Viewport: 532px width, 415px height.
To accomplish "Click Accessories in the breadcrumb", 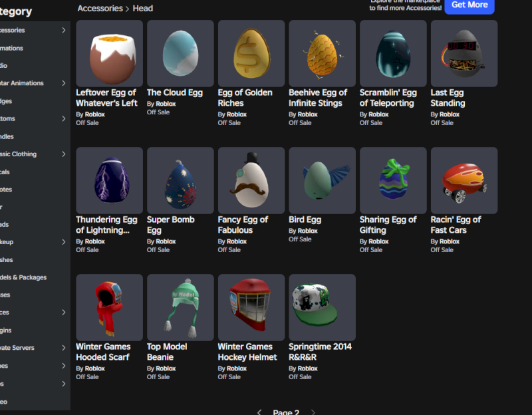I will tap(100, 8).
